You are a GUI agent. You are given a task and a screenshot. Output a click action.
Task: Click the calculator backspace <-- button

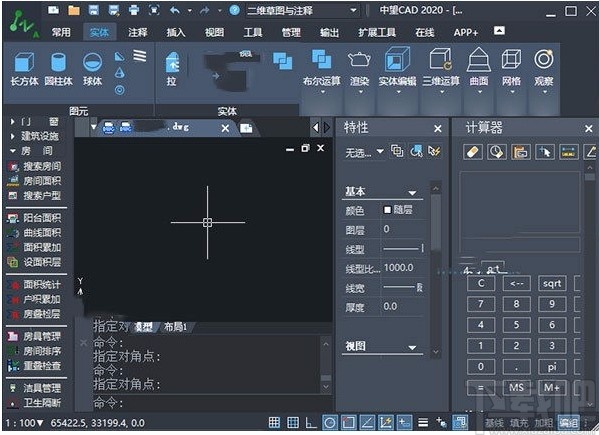point(516,283)
